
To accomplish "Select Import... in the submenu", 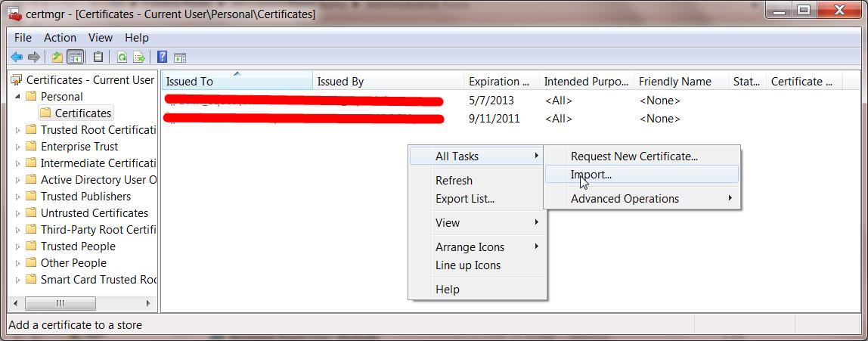I will (x=591, y=175).
